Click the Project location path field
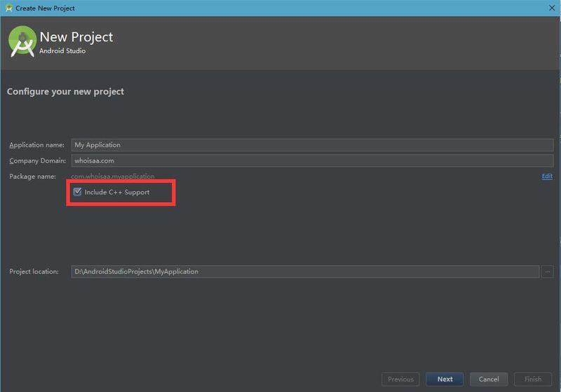This screenshot has width=561, height=392. click(x=305, y=271)
